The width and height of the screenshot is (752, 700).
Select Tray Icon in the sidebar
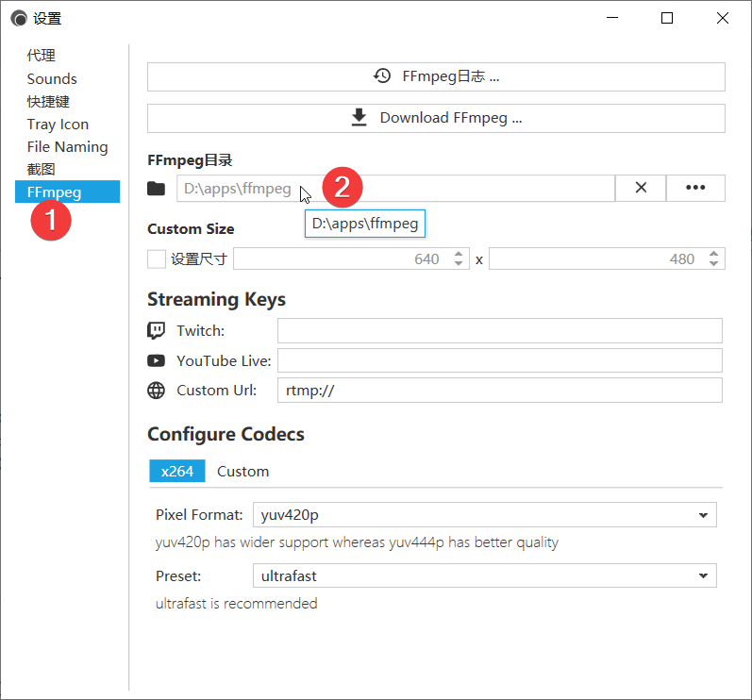[58, 125]
